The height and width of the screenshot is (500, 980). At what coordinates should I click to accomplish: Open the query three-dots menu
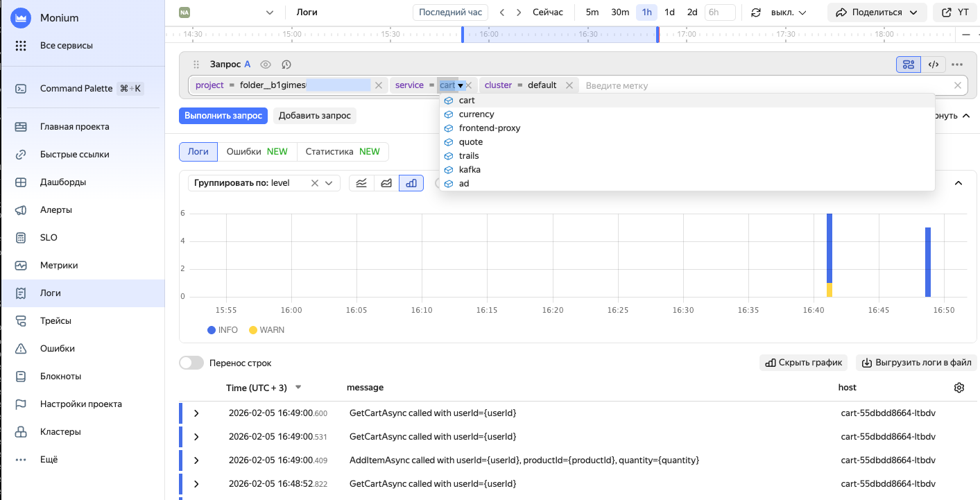coord(957,64)
